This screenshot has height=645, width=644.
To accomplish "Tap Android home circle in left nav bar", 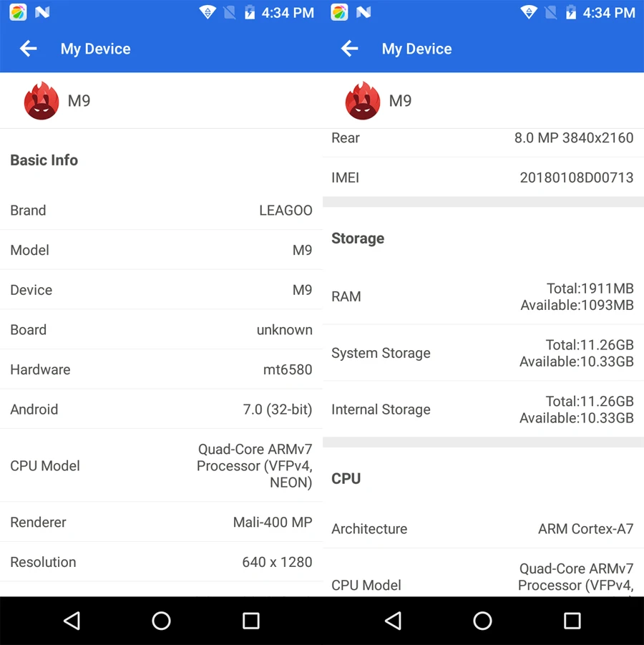I will [x=161, y=621].
